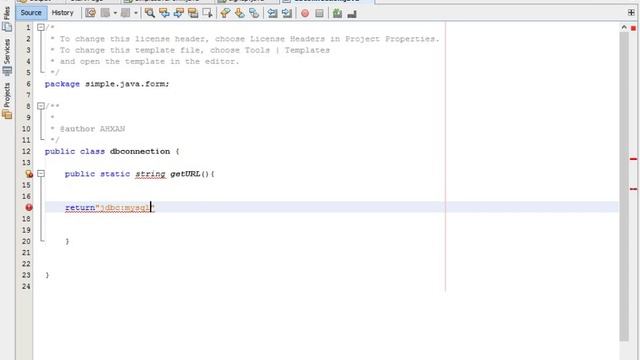Toggle highlight search in the editor toolbar
This screenshot has height=360, width=640.
[x=193, y=13]
